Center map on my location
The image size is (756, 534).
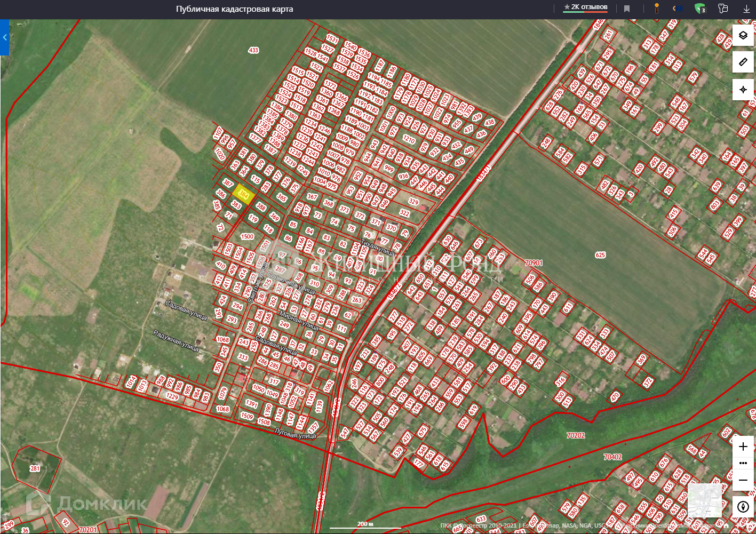(x=743, y=90)
